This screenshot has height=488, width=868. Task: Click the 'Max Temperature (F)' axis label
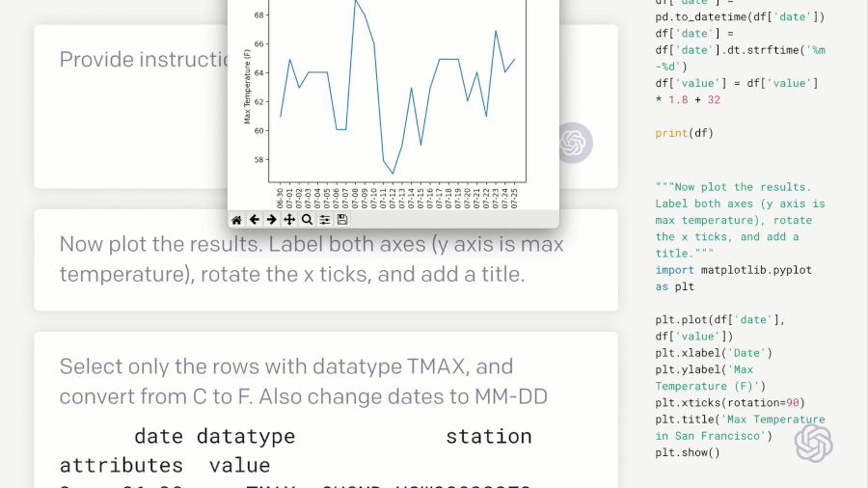pyautogui.click(x=248, y=87)
